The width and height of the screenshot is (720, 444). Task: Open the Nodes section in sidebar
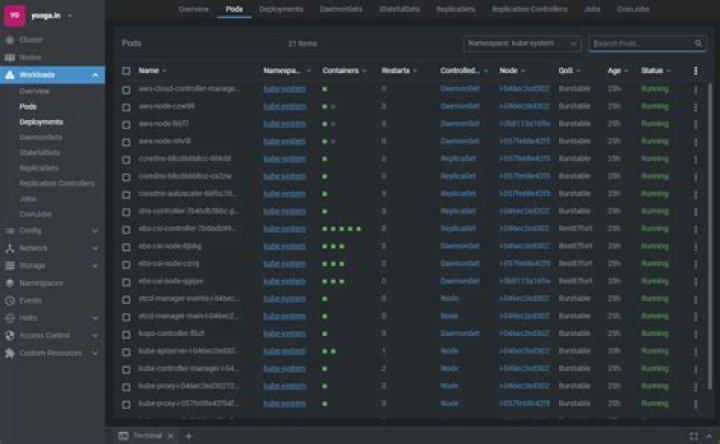[30, 57]
